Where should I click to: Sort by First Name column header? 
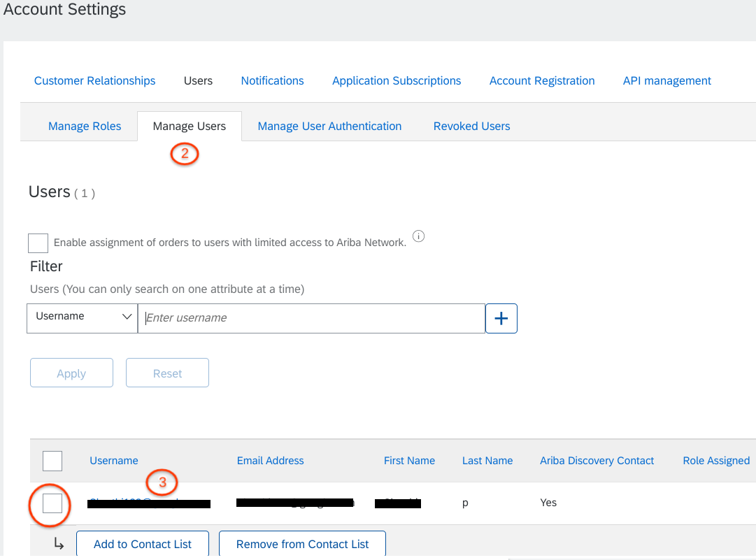tap(409, 461)
